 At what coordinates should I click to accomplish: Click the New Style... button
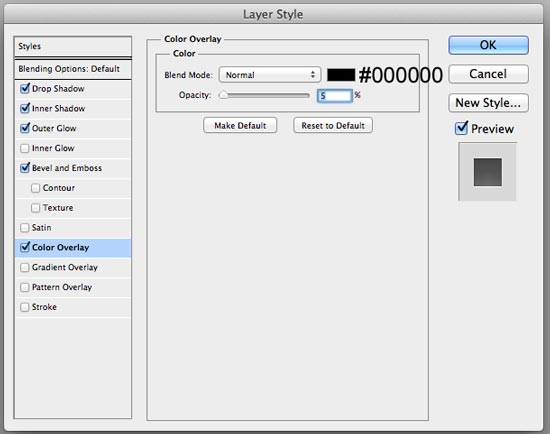pos(488,103)
